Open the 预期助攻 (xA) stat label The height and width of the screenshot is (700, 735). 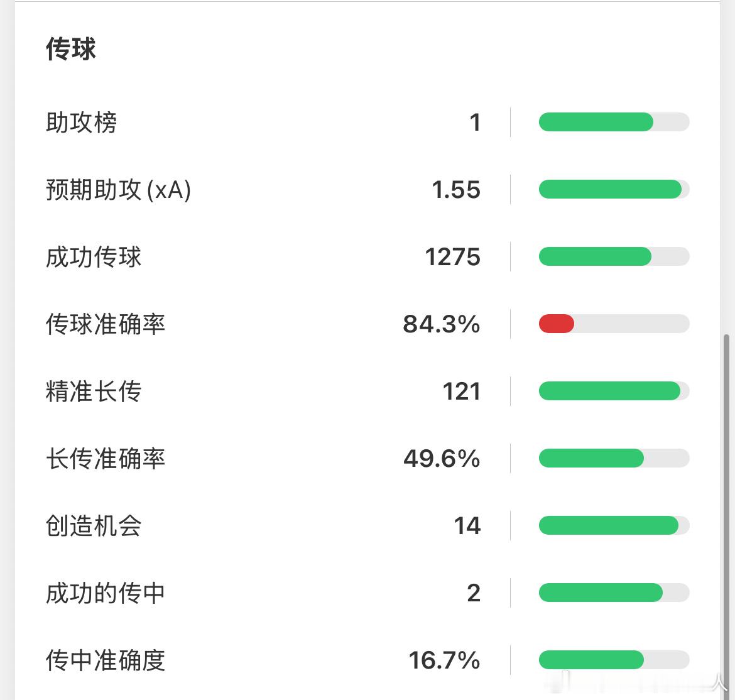click(x=118, y=190)
